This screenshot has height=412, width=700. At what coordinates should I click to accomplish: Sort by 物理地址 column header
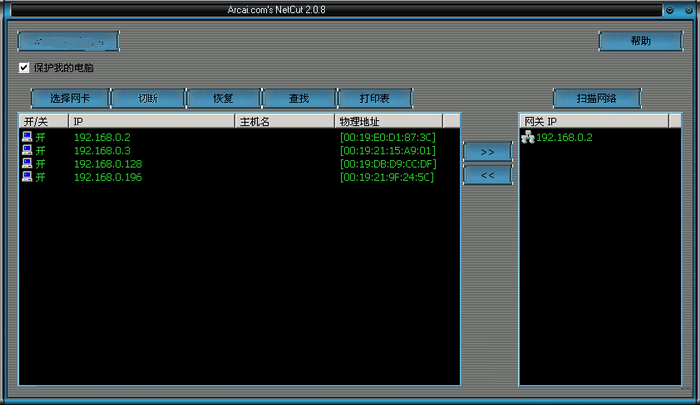(x=388, y=121)
